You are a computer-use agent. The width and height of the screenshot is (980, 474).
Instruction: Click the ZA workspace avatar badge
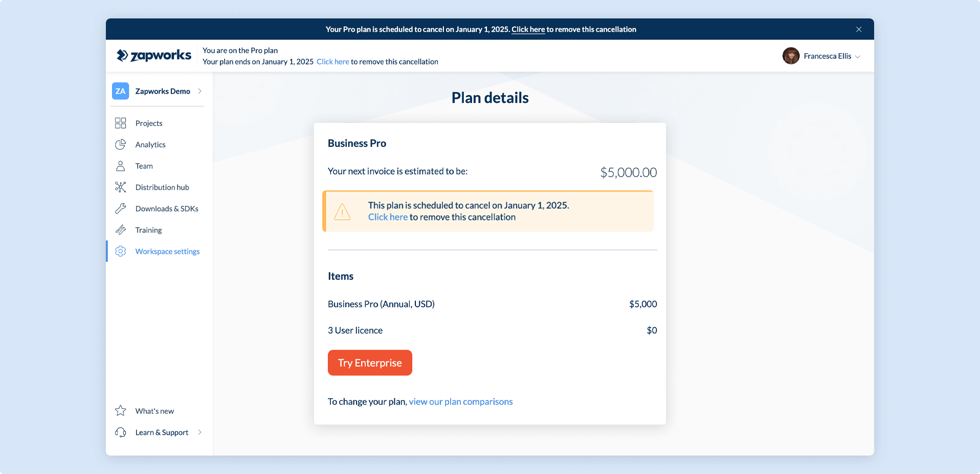pos(120,91)
